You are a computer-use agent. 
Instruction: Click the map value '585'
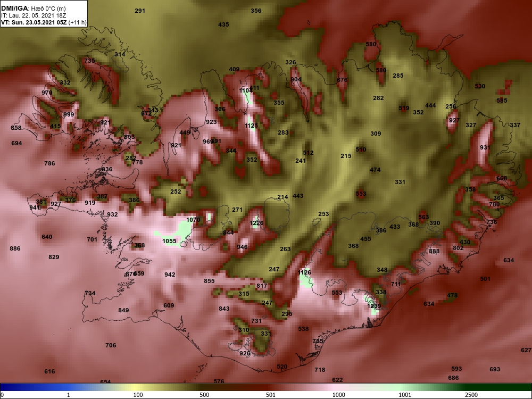[x=502, y=101]
